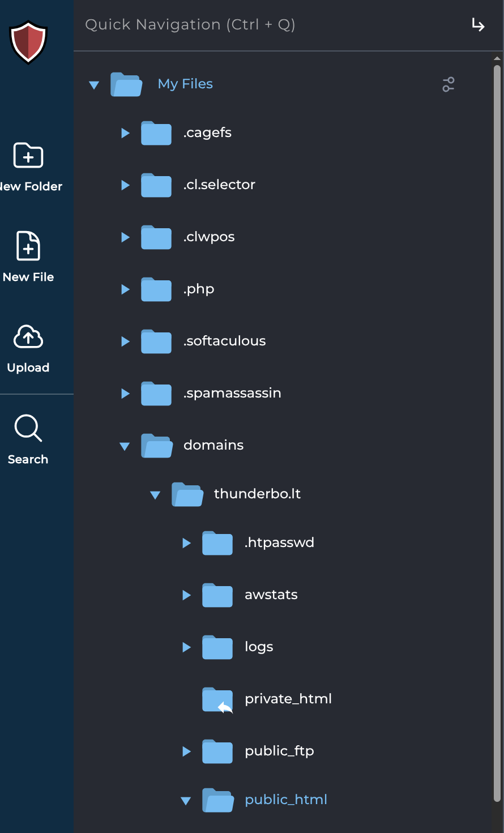The height and width of the screenshot is (833, 504).
Task: Open the logs folder
Action: (x=259, y=647)
